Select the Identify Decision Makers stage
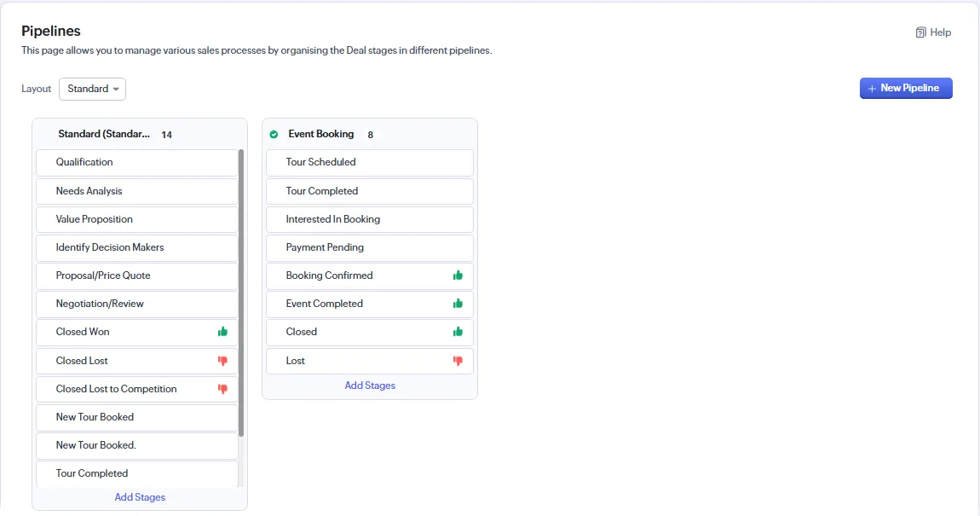Image resolution: width=980 pixels, height=516 pixels. [137, 247]
